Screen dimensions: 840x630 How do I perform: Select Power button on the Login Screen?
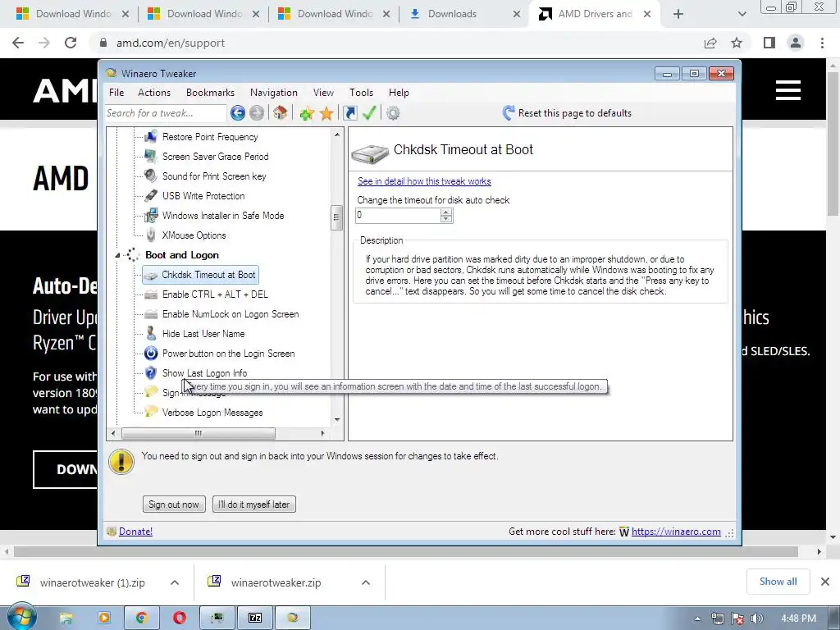(228, 354)
